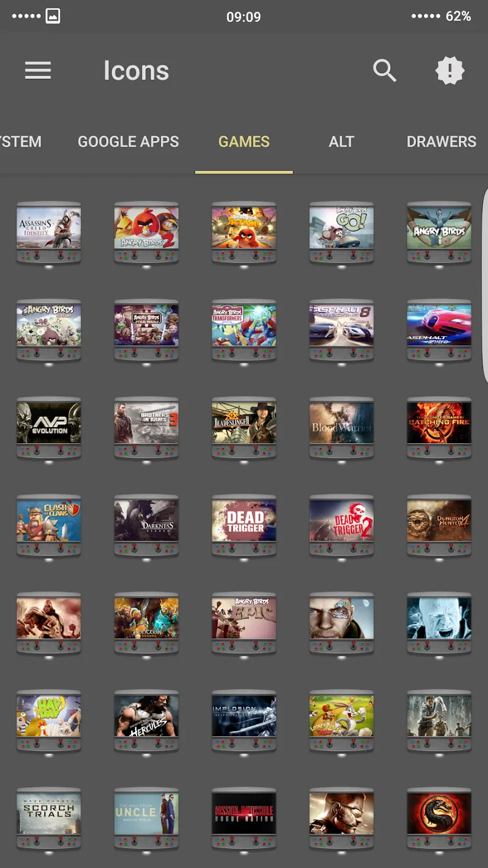Open the search function
The image size is (488, 868).
pos(386,70)
